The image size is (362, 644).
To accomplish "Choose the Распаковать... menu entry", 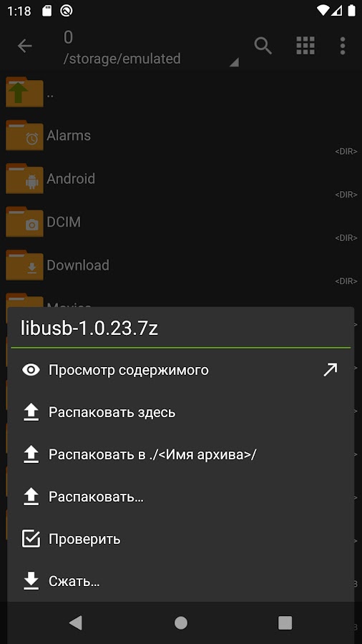I will (180, 497).
